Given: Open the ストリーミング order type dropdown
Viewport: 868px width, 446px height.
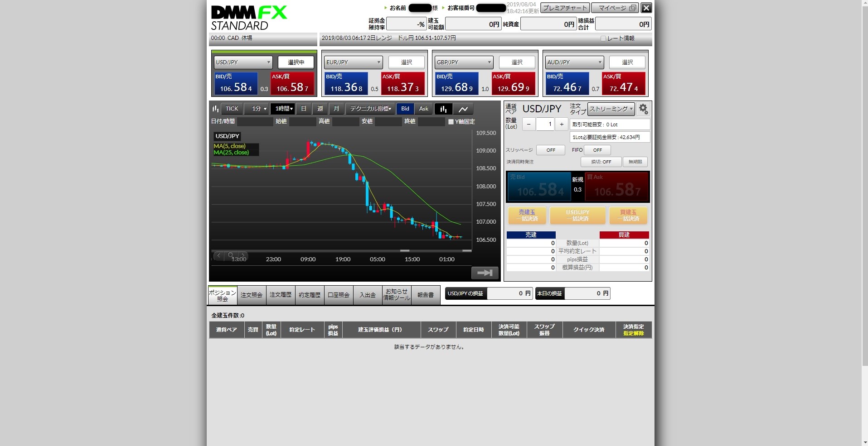Looking at the screenshot, I should point(611,109).
